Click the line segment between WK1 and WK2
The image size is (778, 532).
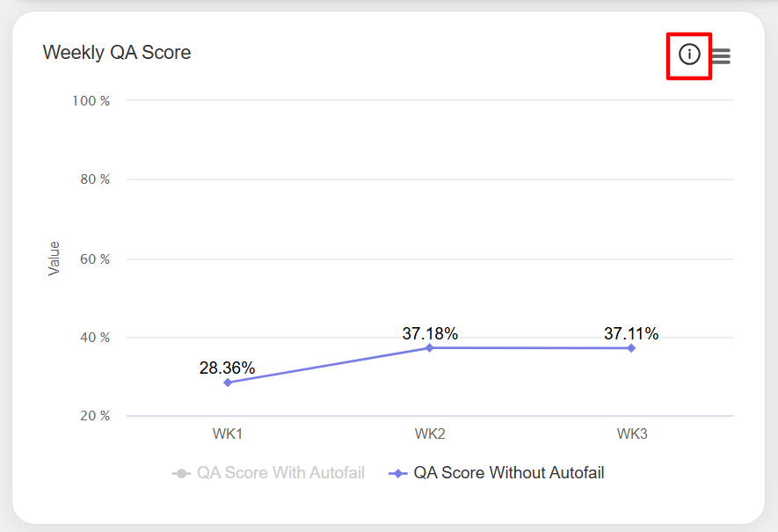[329, 366]
